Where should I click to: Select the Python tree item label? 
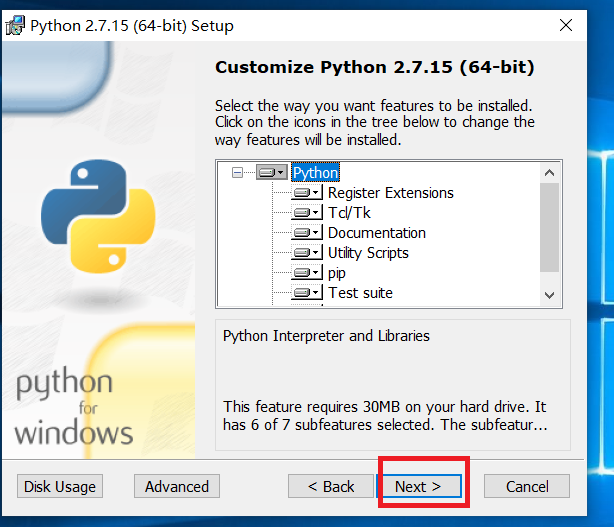click(316, 173)
